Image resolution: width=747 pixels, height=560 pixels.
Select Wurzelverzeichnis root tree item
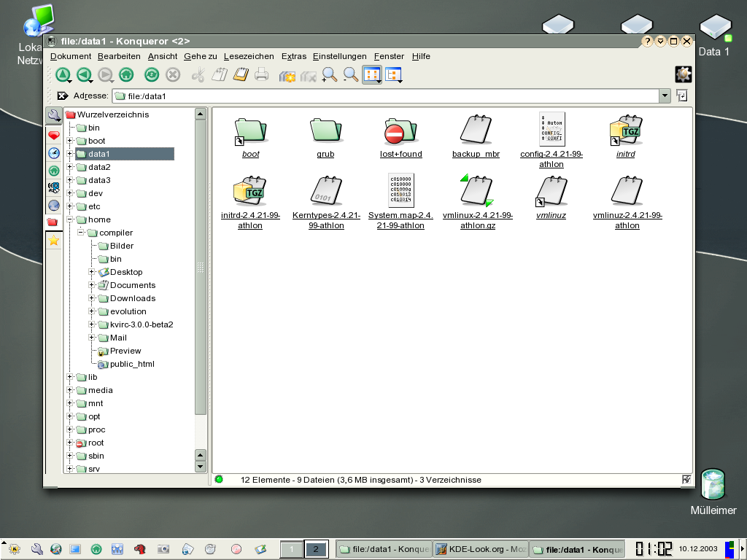[x=113, y=114]
